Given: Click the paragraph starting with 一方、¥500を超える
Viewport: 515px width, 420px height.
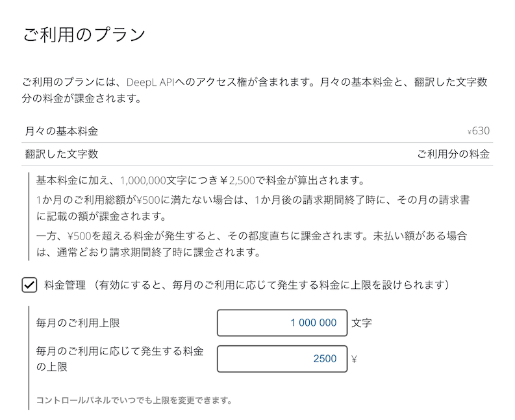Looking at the screenshot, I should [x=252, y=243].
